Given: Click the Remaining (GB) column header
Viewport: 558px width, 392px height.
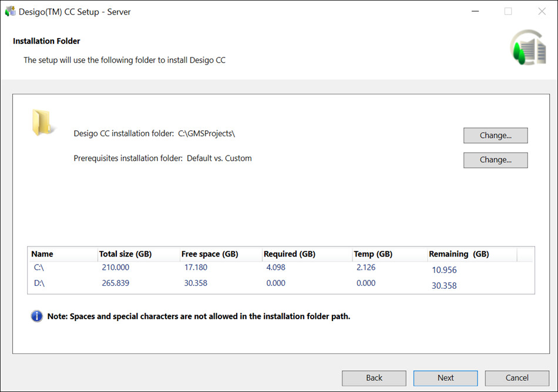Looking at the screenshot, I should pos(459,254).
